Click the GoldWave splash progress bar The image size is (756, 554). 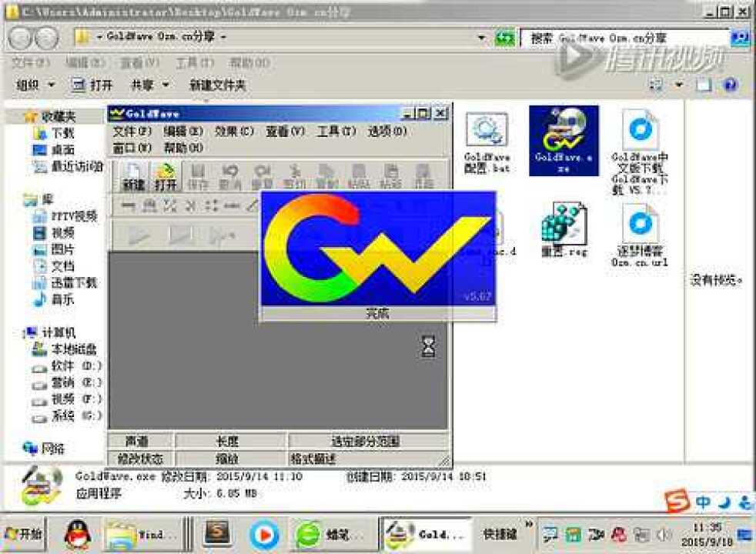pos(379,312)
